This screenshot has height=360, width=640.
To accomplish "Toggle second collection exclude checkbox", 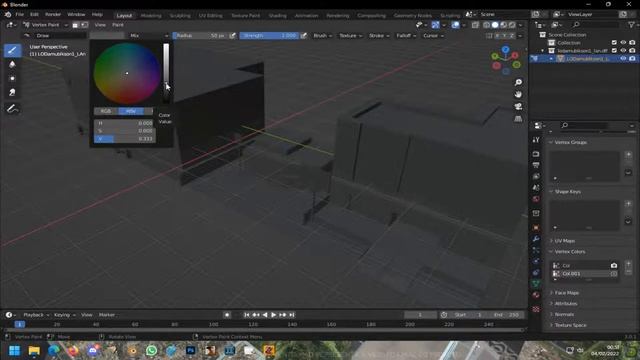I will point(614,51).
